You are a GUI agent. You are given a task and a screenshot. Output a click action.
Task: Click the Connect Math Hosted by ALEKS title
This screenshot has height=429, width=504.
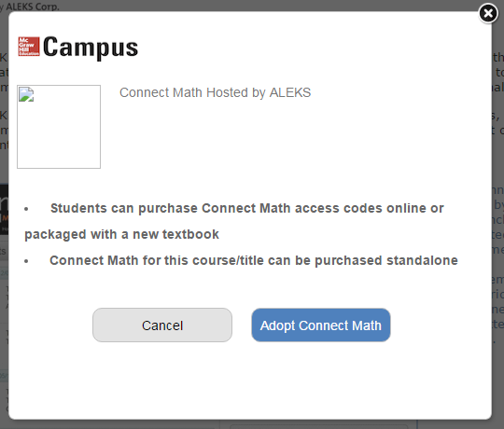pos(215,92)
